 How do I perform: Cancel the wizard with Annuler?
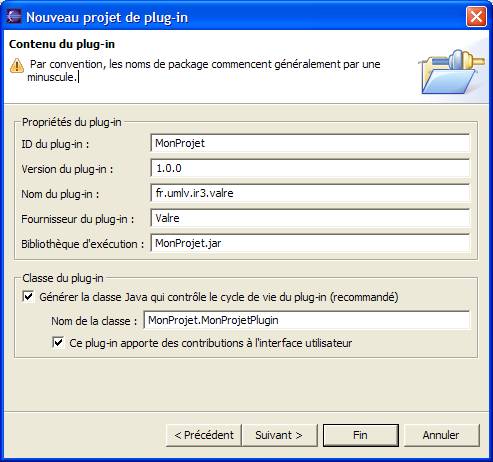coord(441,435)
